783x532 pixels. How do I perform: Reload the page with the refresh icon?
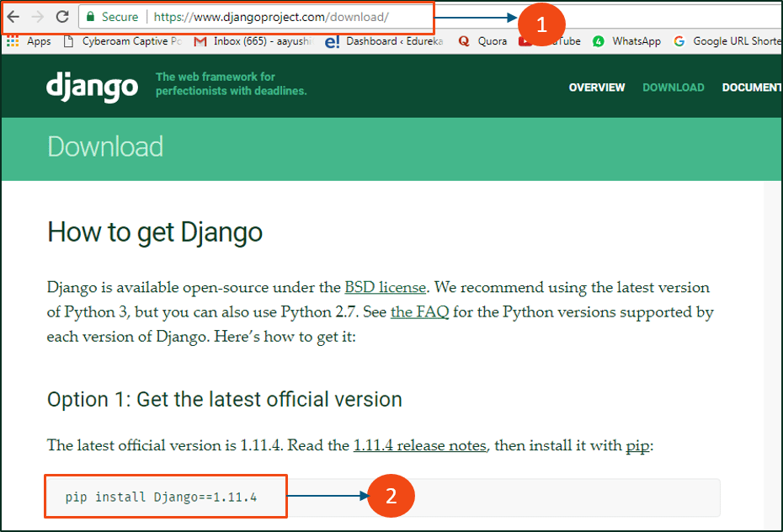pyautogui.click(x=62, y=17)
